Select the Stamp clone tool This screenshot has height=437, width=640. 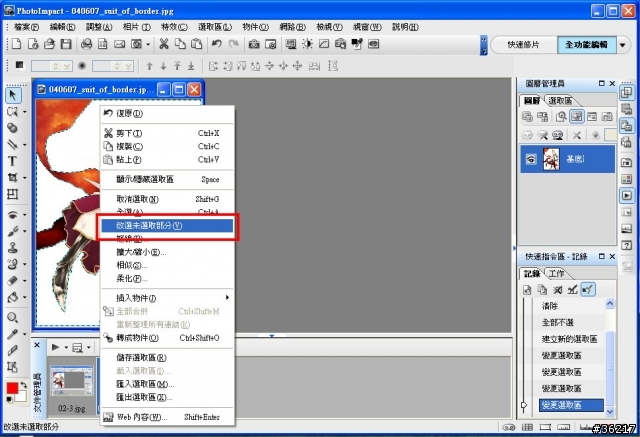pos(12,247)
